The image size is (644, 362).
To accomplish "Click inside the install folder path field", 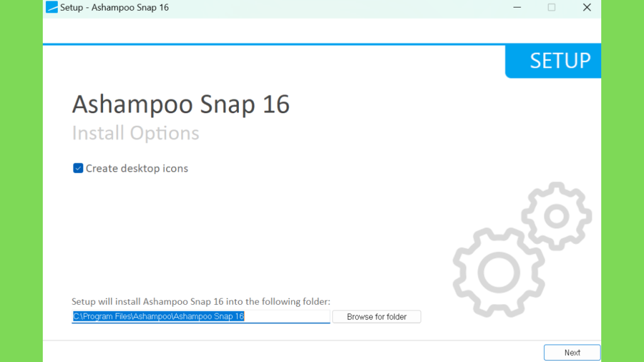I will click(201, 317).
